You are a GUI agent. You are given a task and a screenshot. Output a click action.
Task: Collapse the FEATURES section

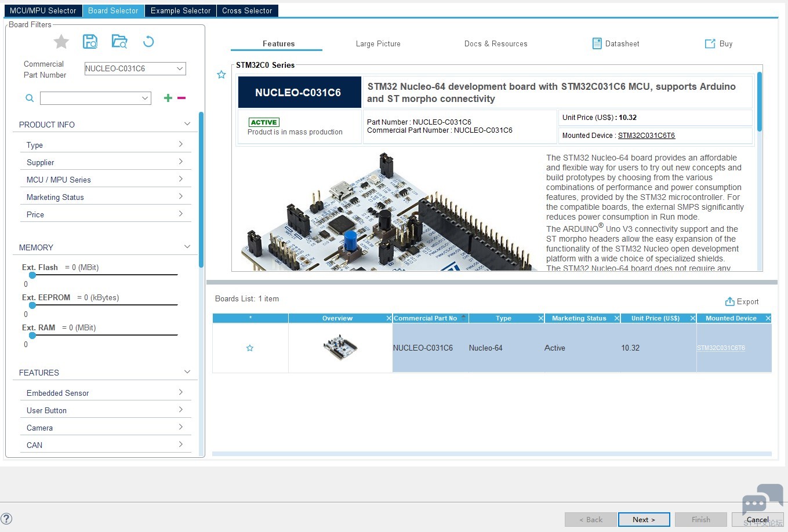(187, 372)
